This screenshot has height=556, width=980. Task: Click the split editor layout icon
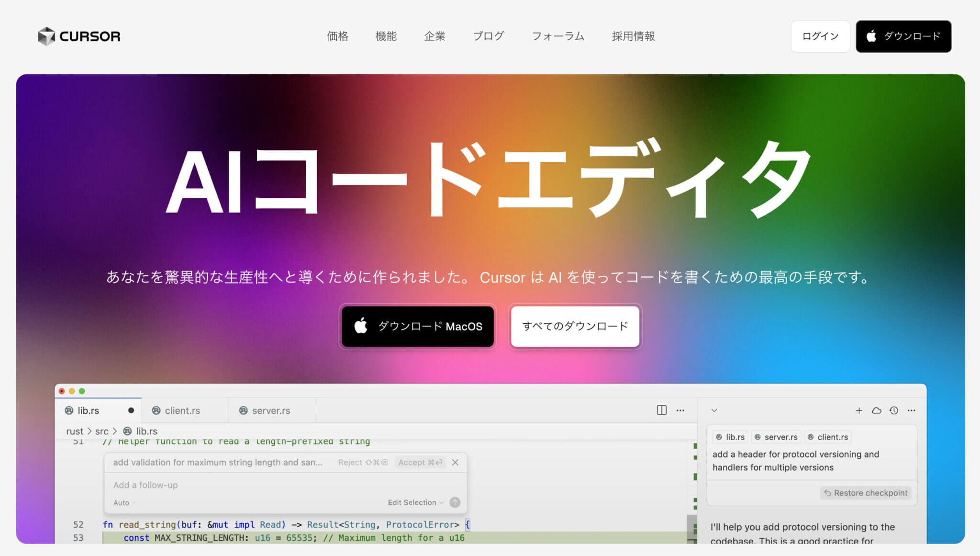pos(661,410)
